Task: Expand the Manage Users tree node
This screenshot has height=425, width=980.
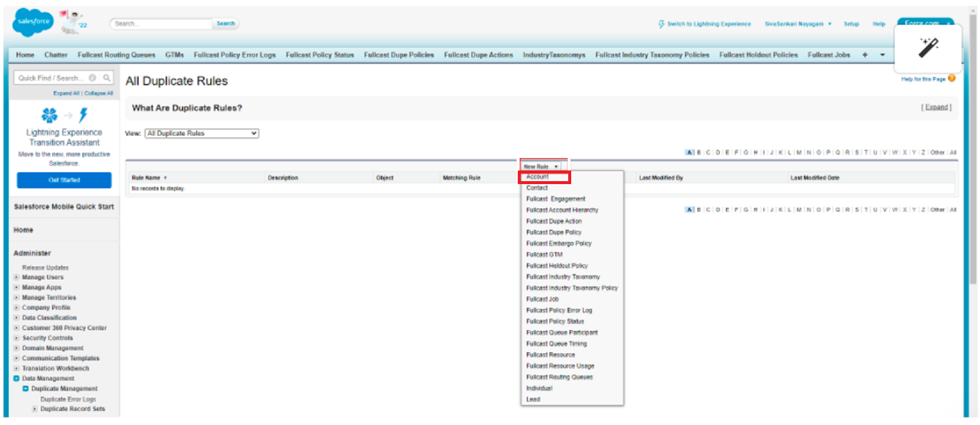Action: [17, 277]
